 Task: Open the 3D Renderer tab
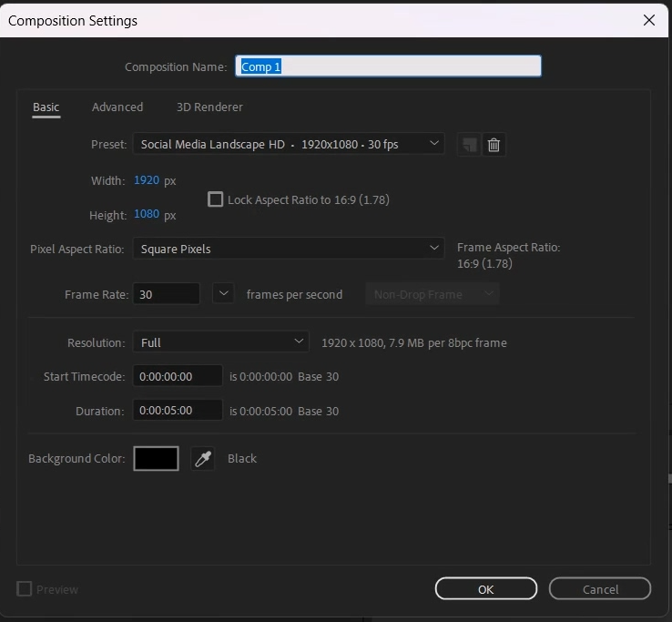pos(209,107)
